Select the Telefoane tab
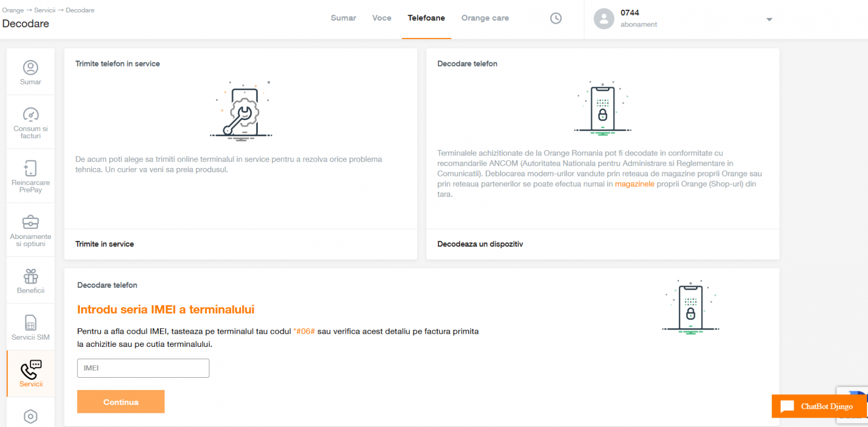The height and width of the screenshot is (427, 868). (x=426, y=18)
